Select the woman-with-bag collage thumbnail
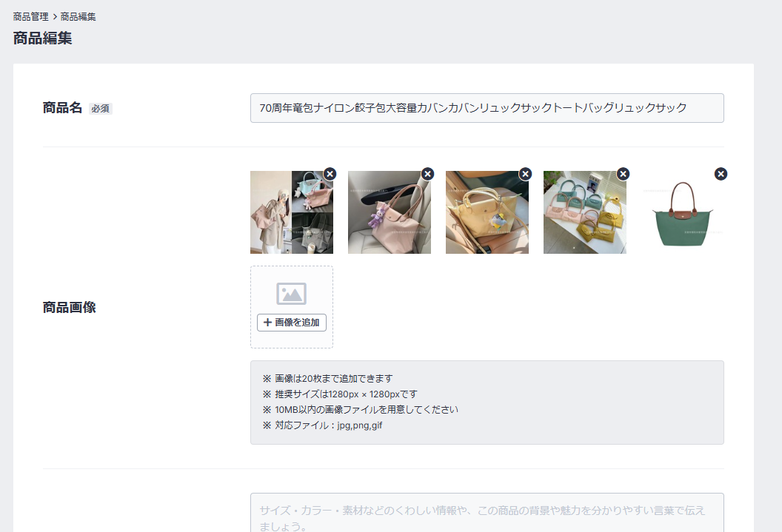The width and height of the screenshot is (782, 532). tap(292, 212)
